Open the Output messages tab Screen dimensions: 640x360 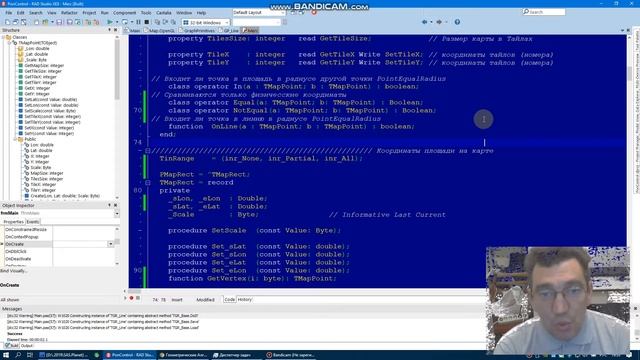(27, 346)
